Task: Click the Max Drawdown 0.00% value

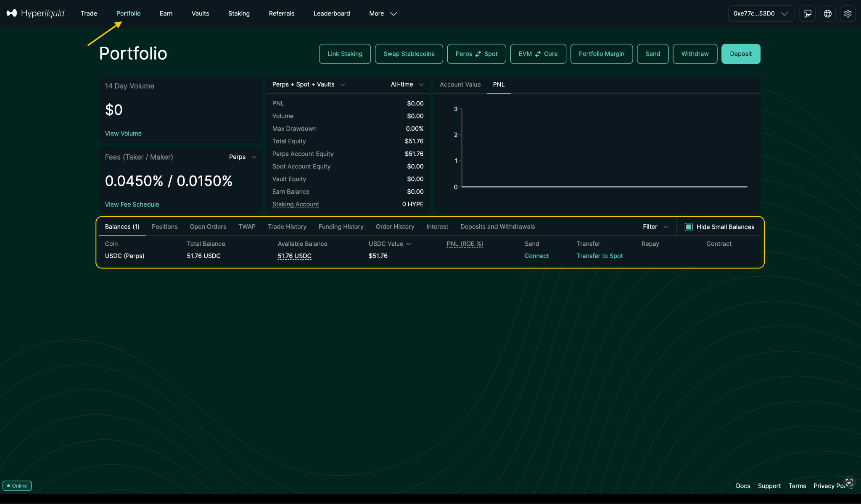Action: 415,129
